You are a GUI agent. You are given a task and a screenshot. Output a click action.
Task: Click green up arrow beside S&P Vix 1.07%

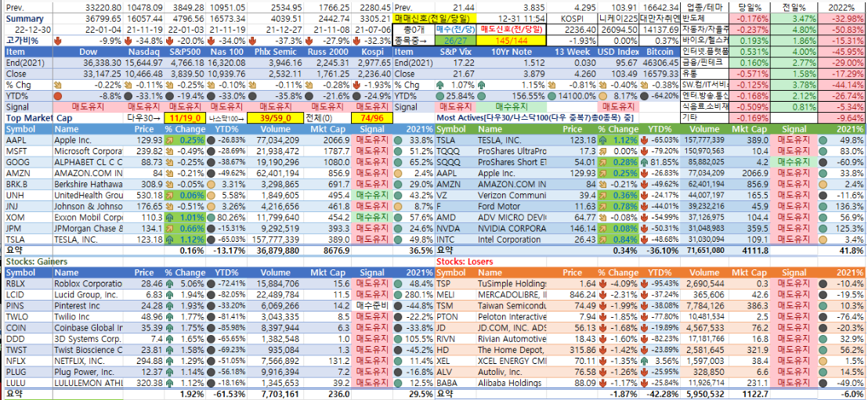[x=440, y=85]
